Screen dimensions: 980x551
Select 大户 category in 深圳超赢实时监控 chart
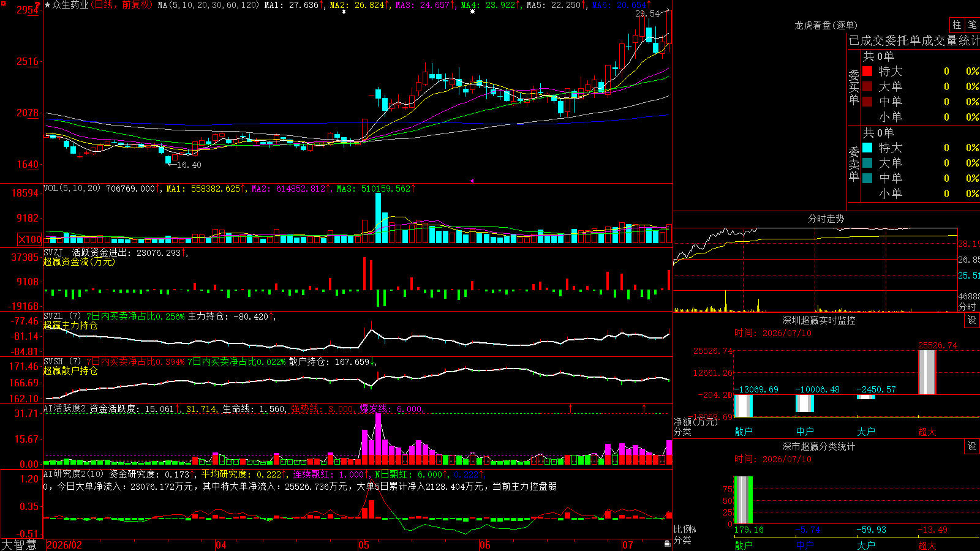point(866,432)
